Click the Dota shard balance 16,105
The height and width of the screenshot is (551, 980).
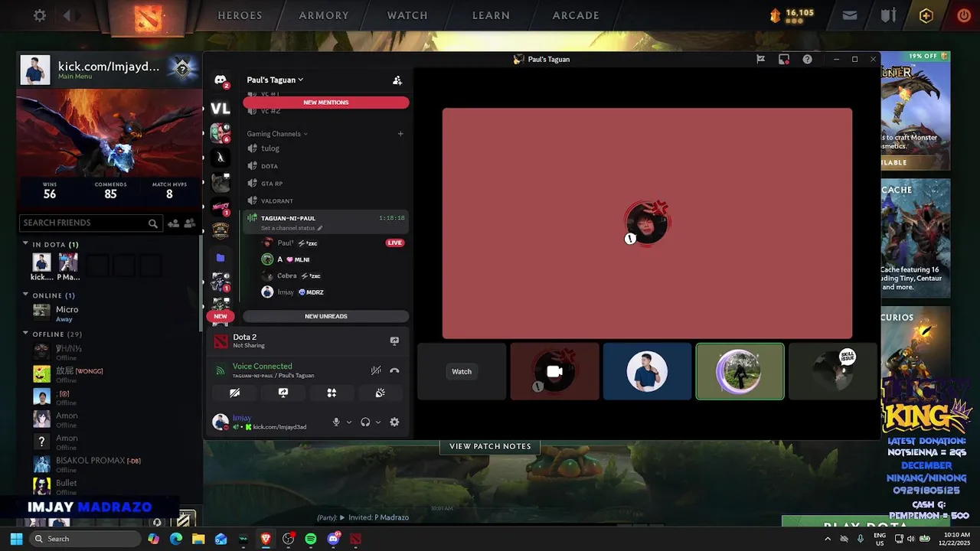pos(799,13)
